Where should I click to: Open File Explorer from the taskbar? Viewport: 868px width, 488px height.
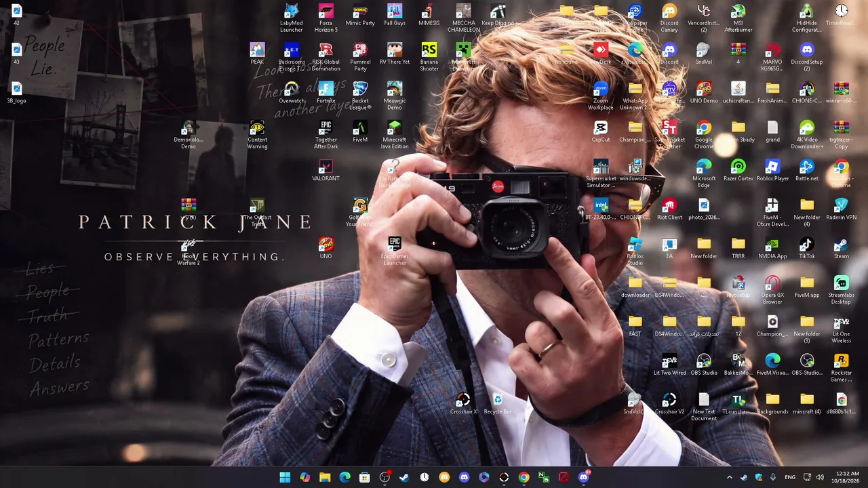[x=325, y=477]
